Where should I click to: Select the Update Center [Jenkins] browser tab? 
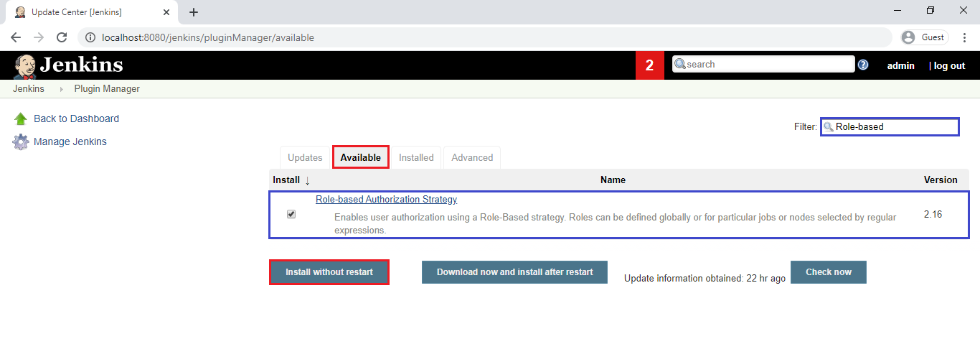coord(93,12)
